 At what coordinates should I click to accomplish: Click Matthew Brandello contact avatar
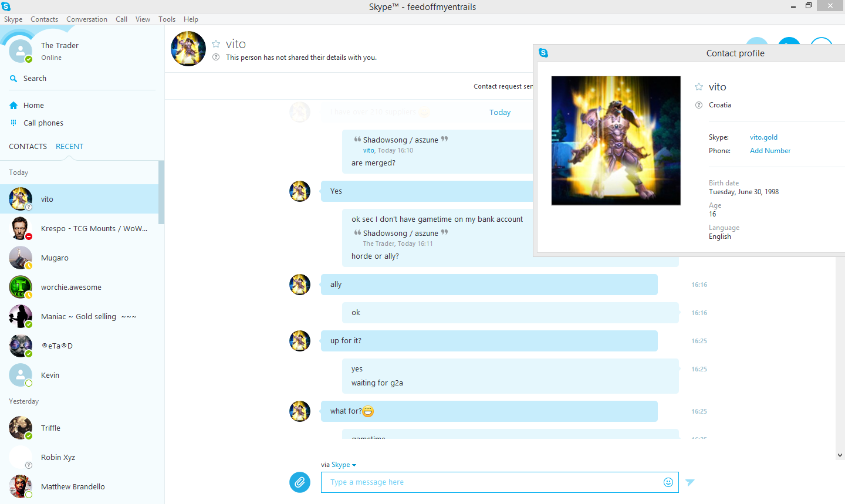[21, 487]
